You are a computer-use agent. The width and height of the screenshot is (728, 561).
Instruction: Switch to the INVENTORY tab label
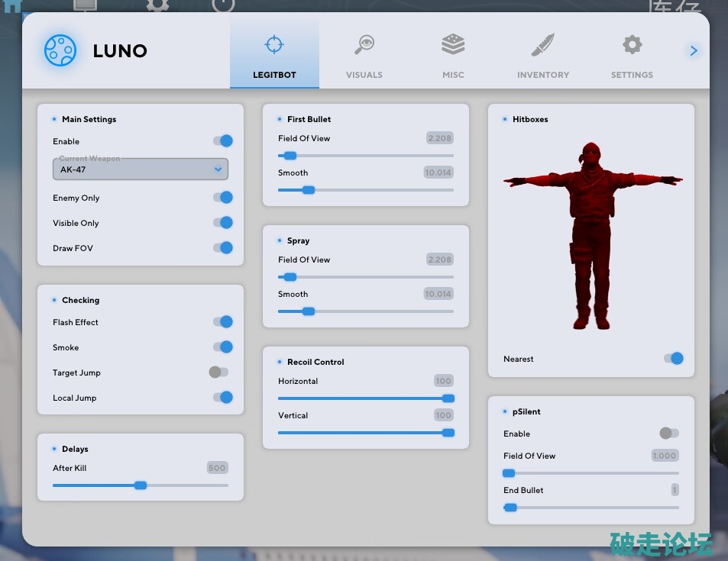coord(543,75)
